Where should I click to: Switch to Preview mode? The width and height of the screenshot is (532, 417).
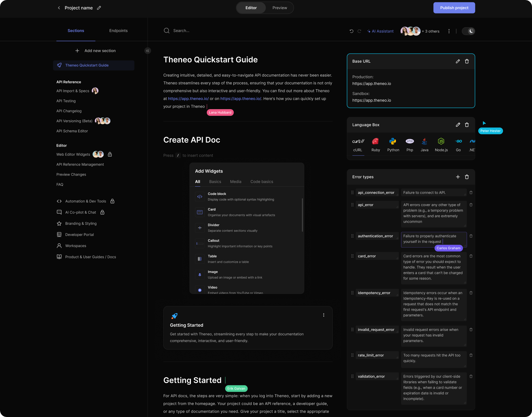click(279, 8)
